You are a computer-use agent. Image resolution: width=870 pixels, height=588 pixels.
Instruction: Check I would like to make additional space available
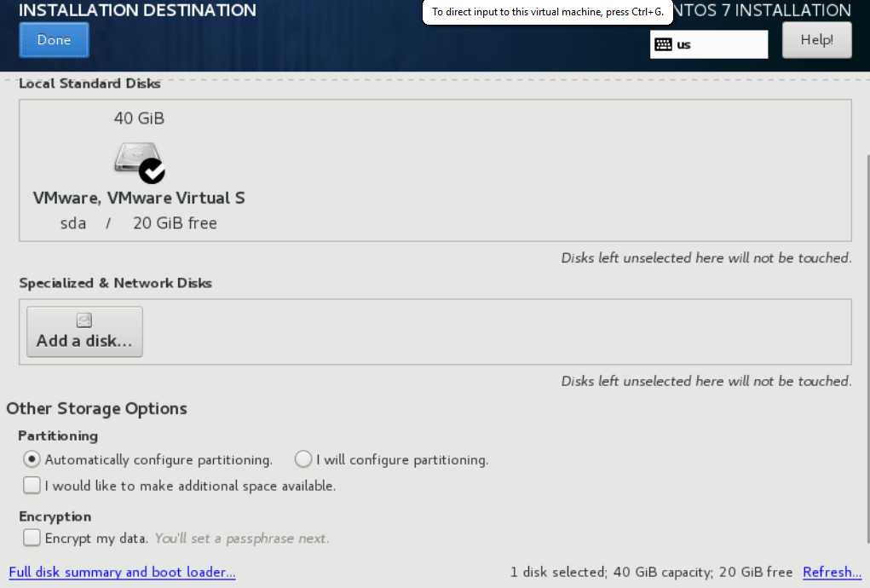(x=32, y=486)
